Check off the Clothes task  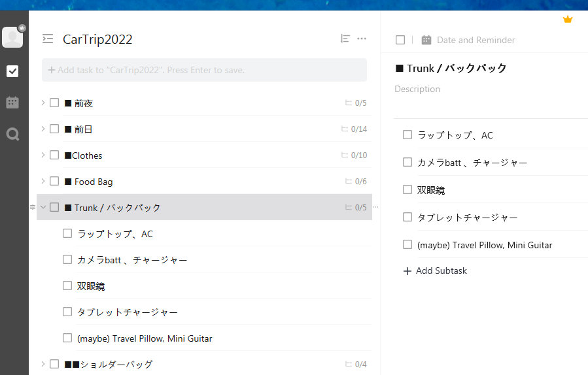pyautogui.click(x=54, y=155)
